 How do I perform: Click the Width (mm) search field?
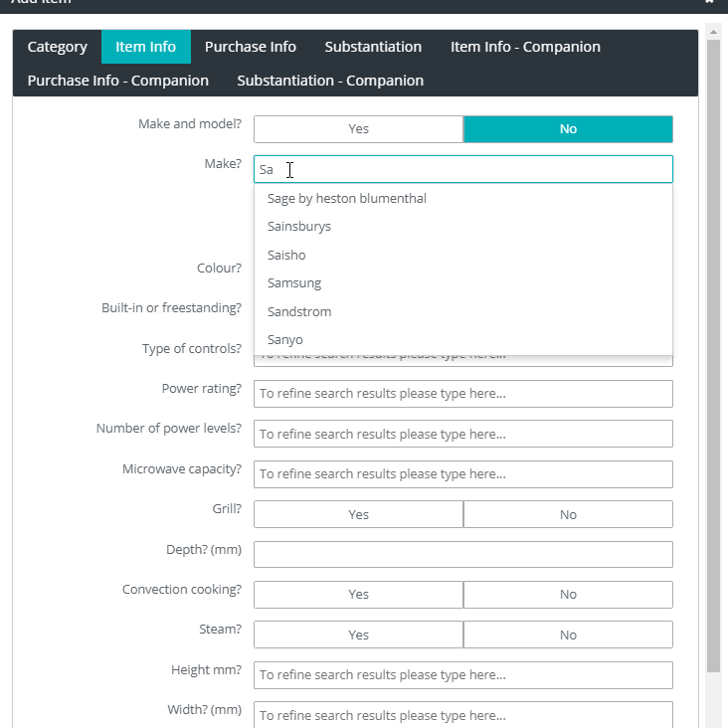click(x=462, y=715)
